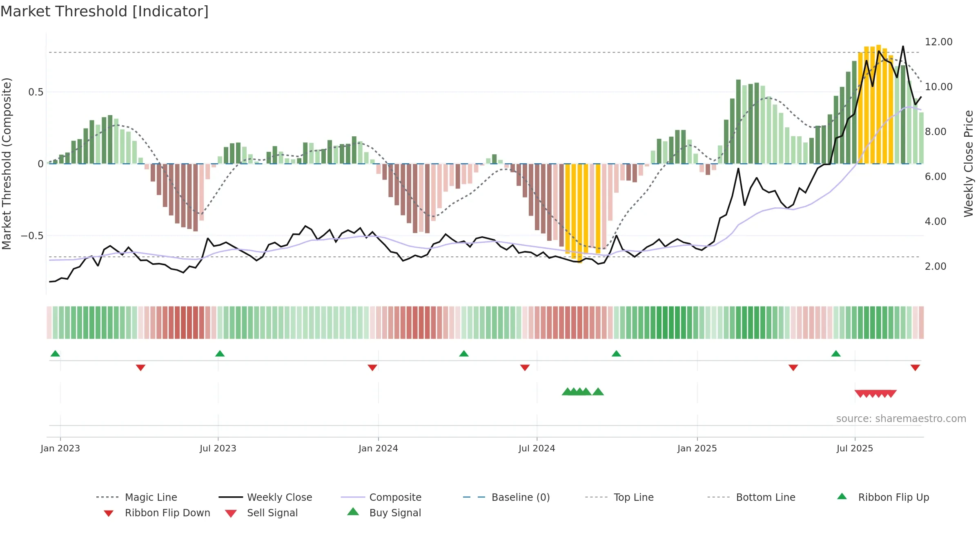Click the Market Threshold (Composite) axis title
This screenshot has width=980, height=551.
(7, 163)
